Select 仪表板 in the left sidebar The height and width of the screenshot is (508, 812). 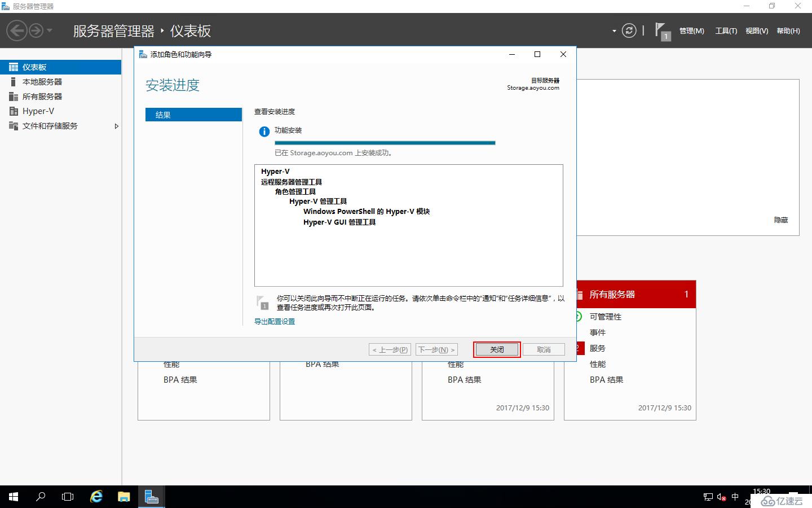coord(60,67)
